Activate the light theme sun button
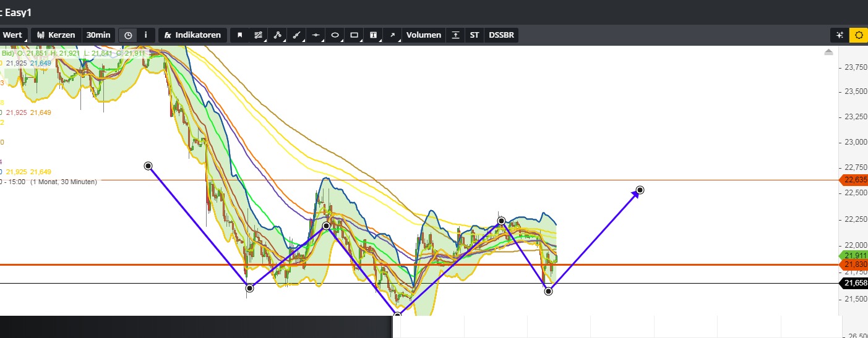868x338 pixels. (859, 35)
